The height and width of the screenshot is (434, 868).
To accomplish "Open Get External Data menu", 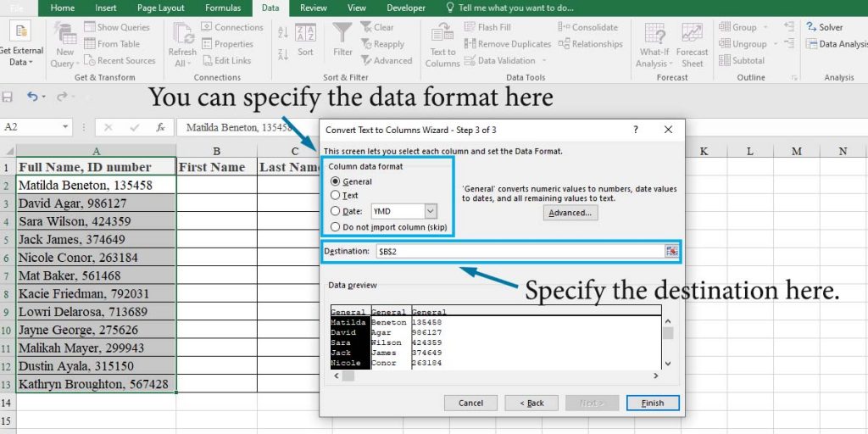I will (x=20, y=44).
